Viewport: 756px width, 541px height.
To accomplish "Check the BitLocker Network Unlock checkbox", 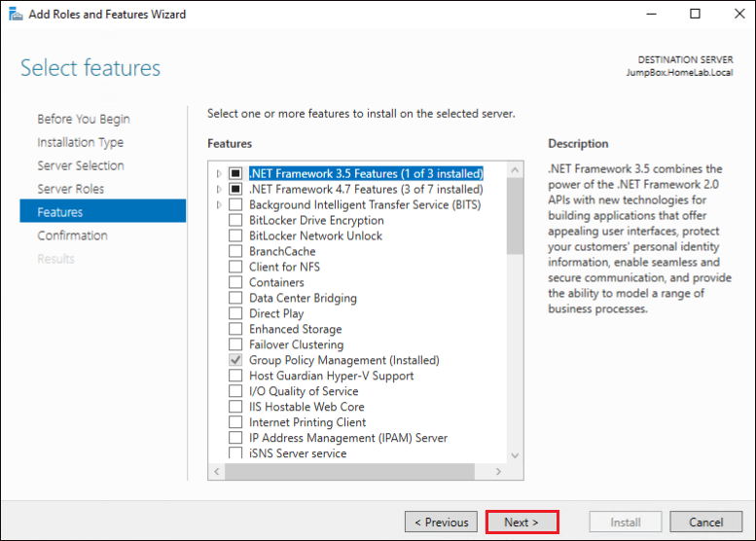I will click(235, 235).
